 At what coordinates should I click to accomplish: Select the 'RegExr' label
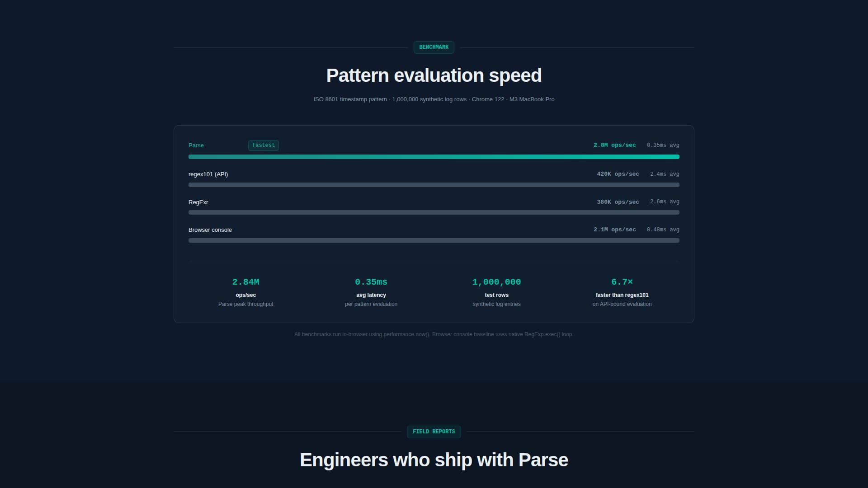pyautogui.click(x=198, y=202)
